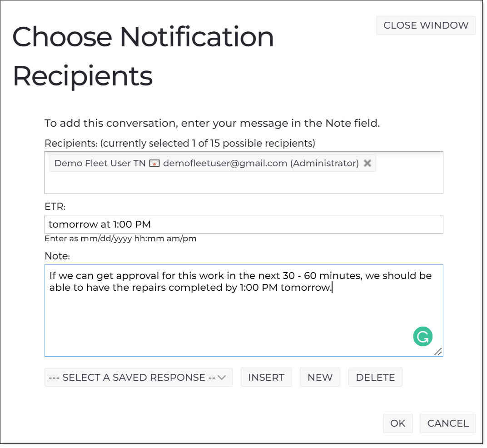Click the envelope icon in recipient chip

pyautogui.click(x=154, y=164)
